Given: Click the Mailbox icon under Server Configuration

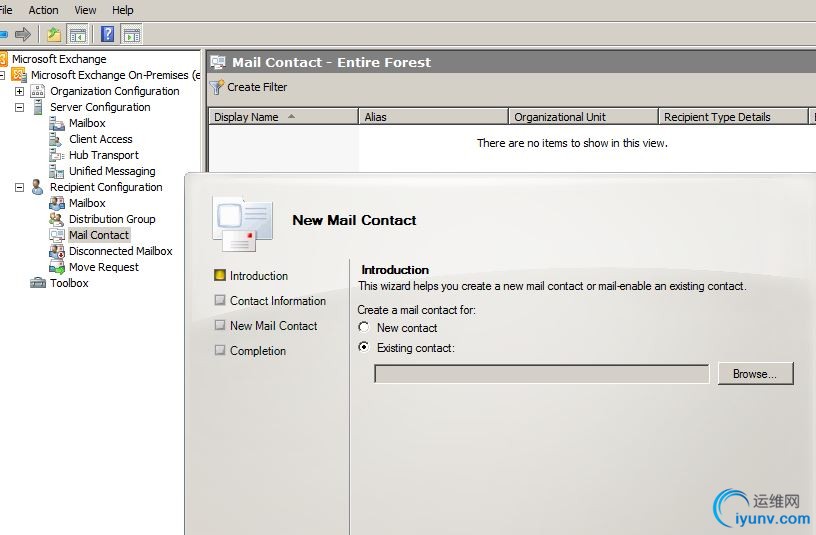Looking at the screenshot, I should (x=57, y=123).
